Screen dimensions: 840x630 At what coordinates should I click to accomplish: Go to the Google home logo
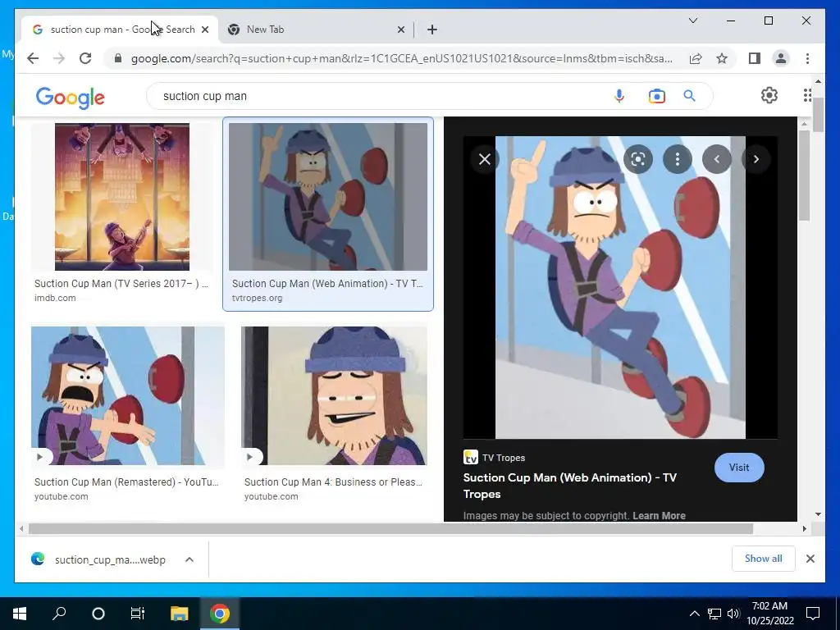[71, 97]
